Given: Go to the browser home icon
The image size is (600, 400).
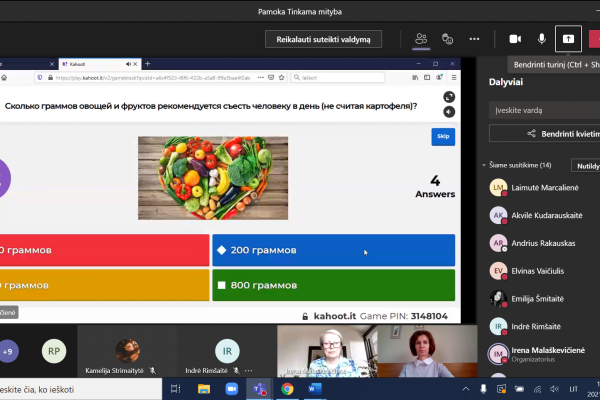Looking at the screenshot, I should 4,78.
